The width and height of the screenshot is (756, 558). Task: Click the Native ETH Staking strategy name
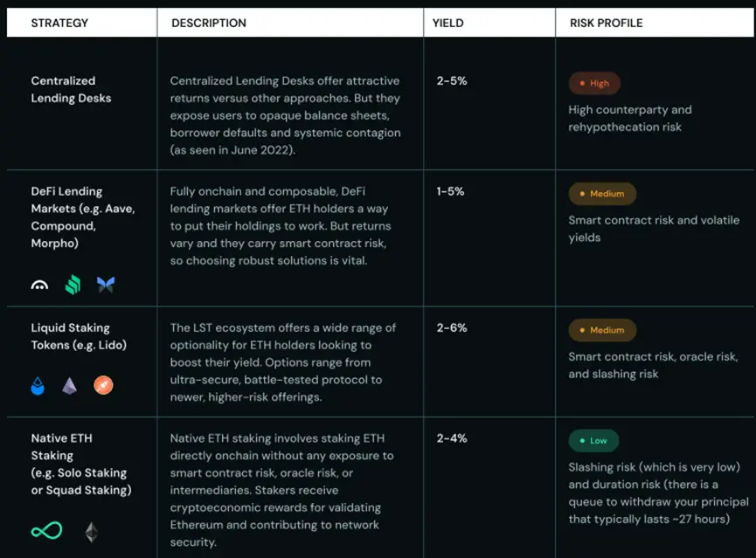pyautogui.click(x=80, y=464)
